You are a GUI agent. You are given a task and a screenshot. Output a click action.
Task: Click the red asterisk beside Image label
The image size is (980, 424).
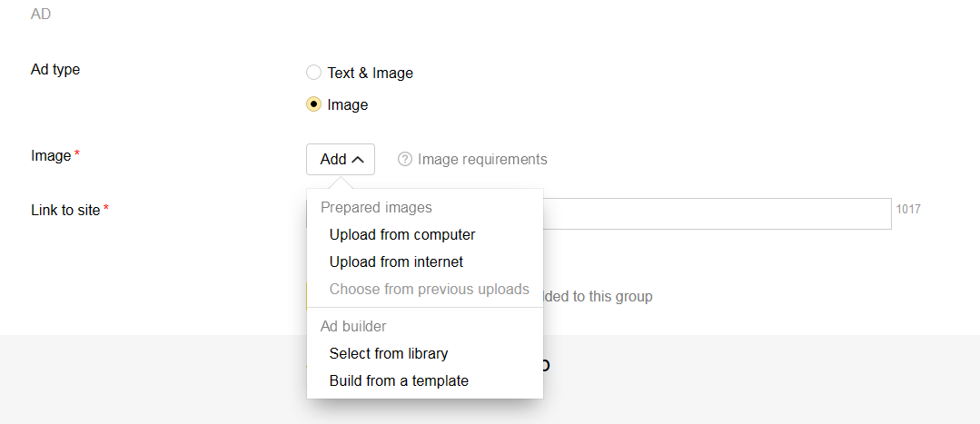(x=77, y=155)
